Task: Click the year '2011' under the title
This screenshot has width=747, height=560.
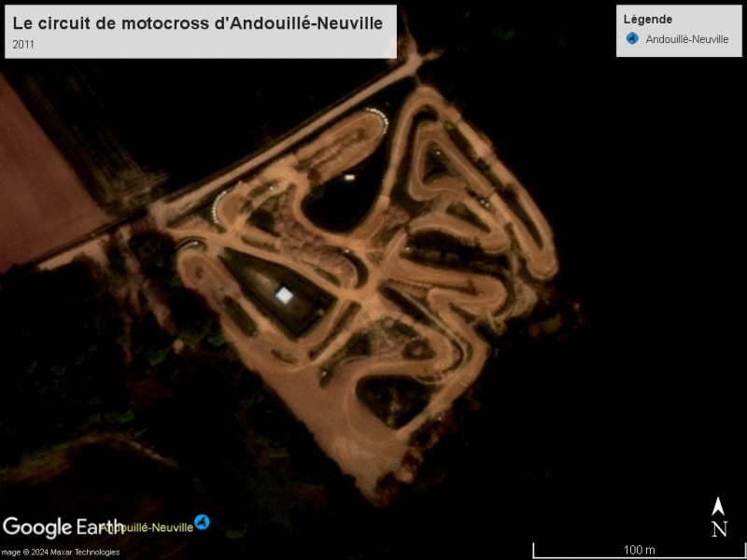Action: (x=23, y=45)
